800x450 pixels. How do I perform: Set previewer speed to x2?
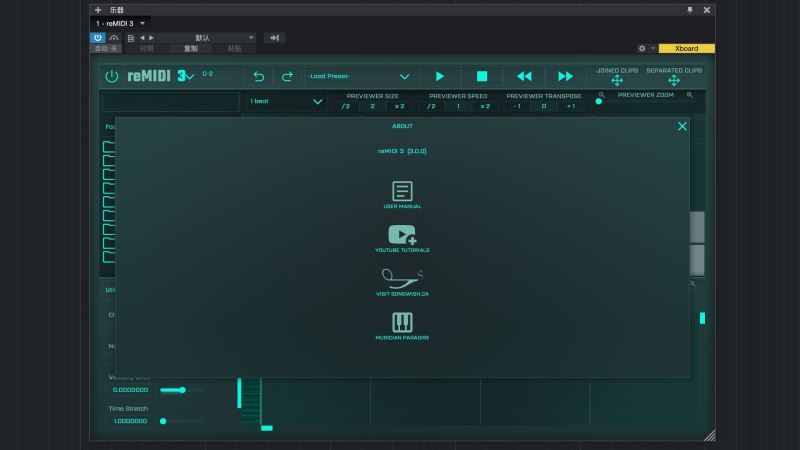pyautogui.click(x=485, y=106)
